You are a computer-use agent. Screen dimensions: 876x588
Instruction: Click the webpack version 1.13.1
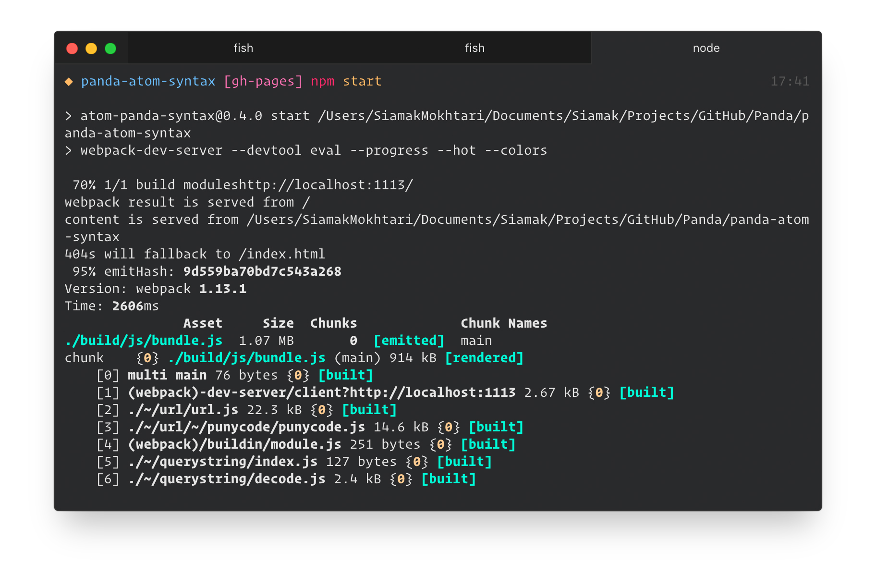223,289
